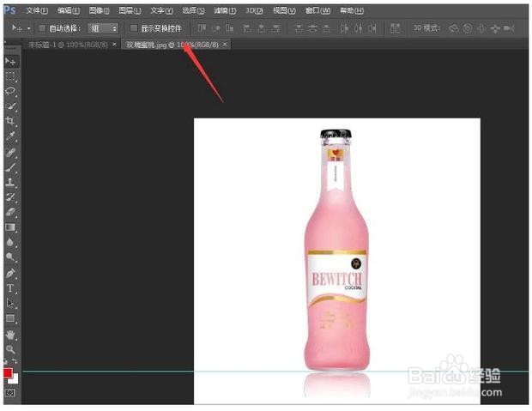The image size is (532, 411).
Task: Open the 选择 menu
Action: click(193, 11)
